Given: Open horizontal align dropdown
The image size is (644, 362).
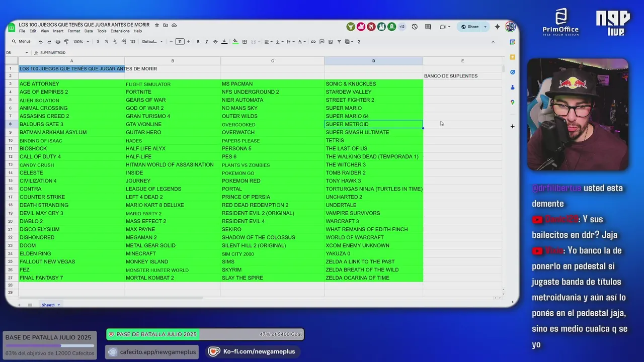Looking at the screenshot, I should (268, 42).
